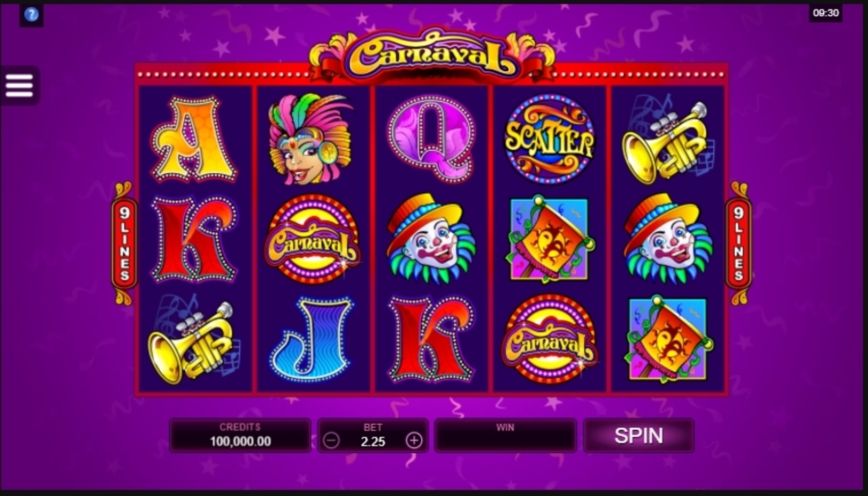
Task: Select the clown symbol on the third reel
Action: coord(431,238)
